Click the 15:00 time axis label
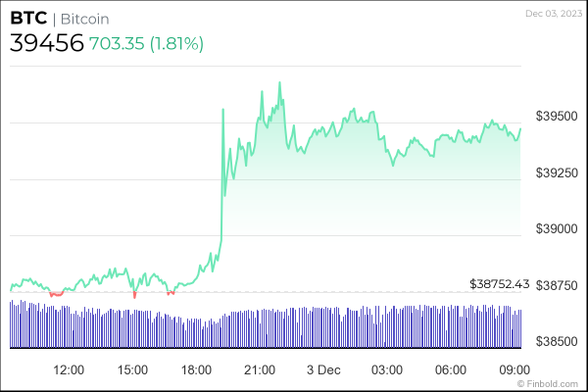Viewport: 588px width, 392px height. pyautogui.click(x=132, y=369)
